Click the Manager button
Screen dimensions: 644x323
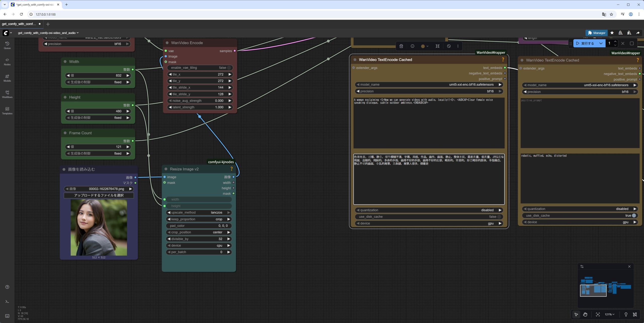point(596,33)
